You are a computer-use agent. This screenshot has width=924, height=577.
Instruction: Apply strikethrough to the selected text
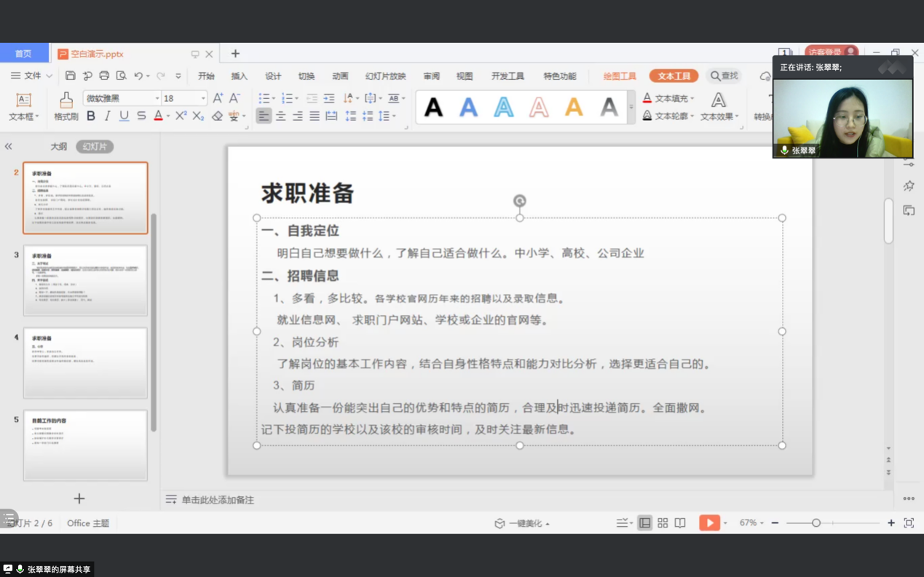(x=141, y=116)
